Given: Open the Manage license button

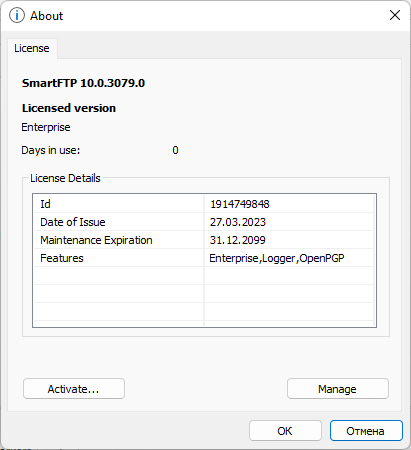Looking at the screenshot, I should (x=338, y=389).
